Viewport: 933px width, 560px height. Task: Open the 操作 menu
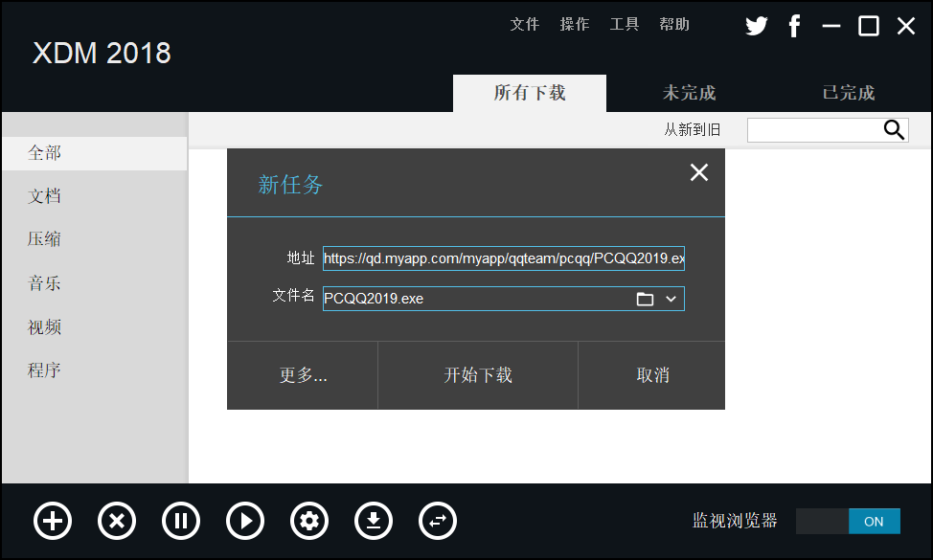[575, 24]
